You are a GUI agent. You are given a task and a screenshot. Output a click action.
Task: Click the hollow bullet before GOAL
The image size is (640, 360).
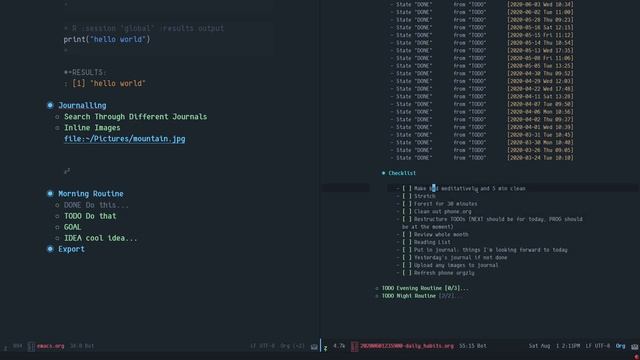[57, 227]
